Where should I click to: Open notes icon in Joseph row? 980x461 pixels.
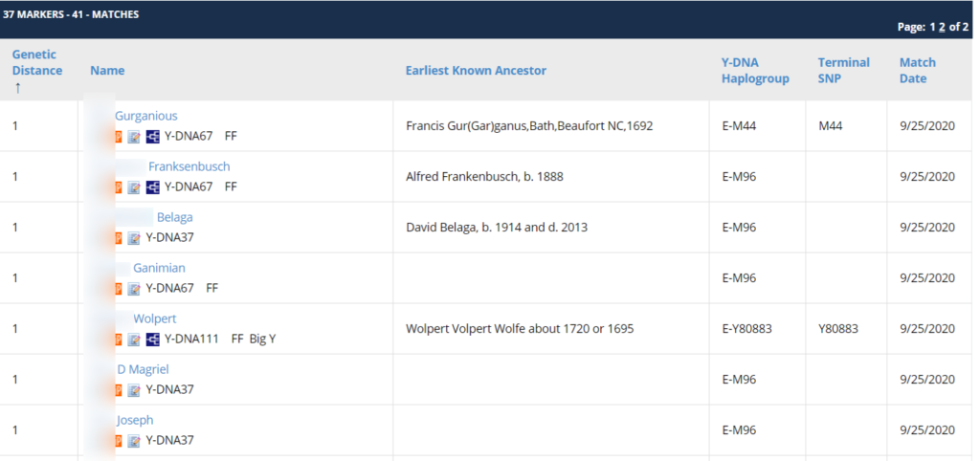click(134, 440)
